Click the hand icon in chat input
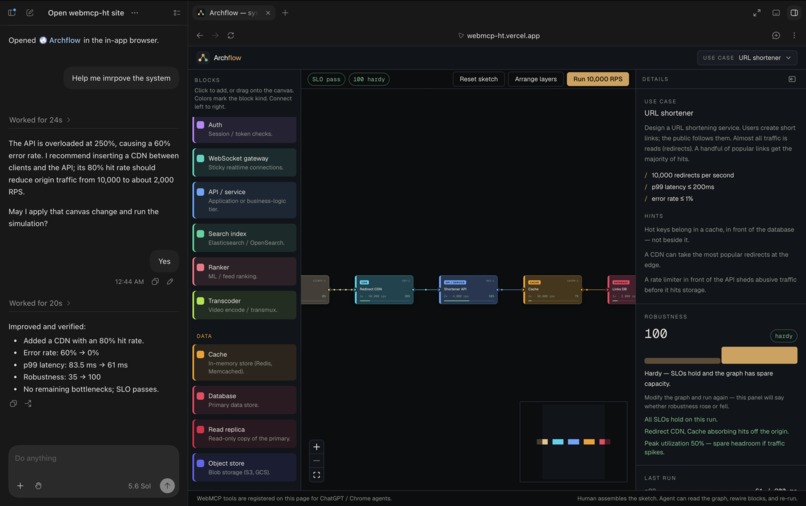This screenshot has height=506, width=806. coord(38,485)
